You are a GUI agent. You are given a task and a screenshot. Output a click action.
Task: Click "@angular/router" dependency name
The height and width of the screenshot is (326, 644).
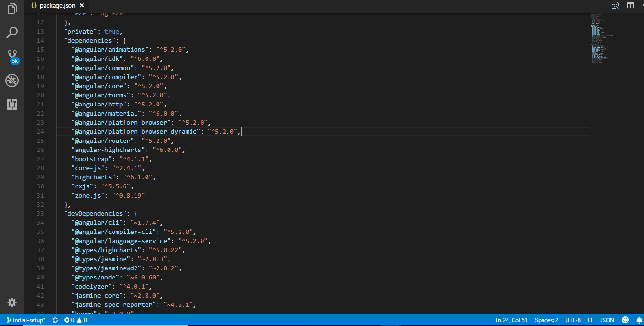[102, 141]
